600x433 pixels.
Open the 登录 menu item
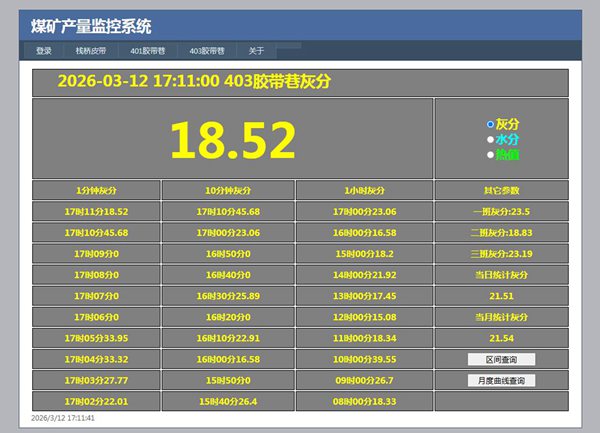pos(44,50)
